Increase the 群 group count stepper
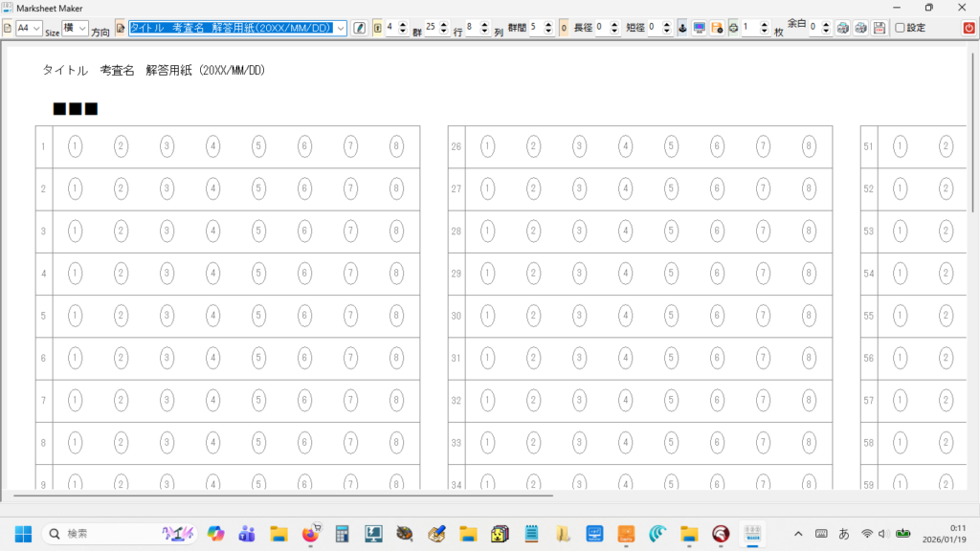980x551 pixels. (402, 24)
